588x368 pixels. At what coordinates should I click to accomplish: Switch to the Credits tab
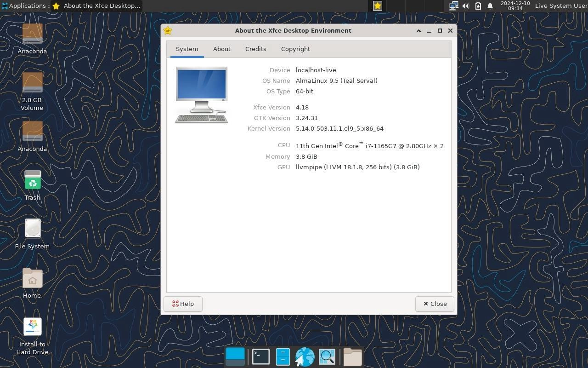[255, 49]
